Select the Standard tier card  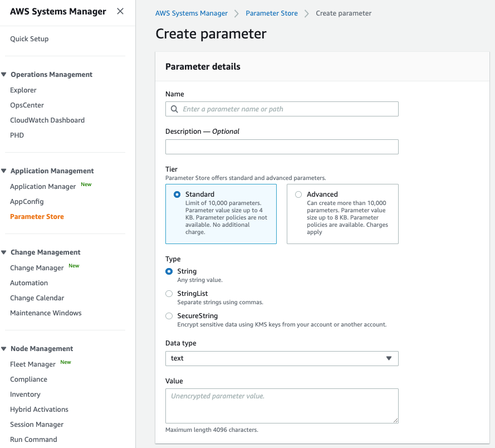[220, 213]
